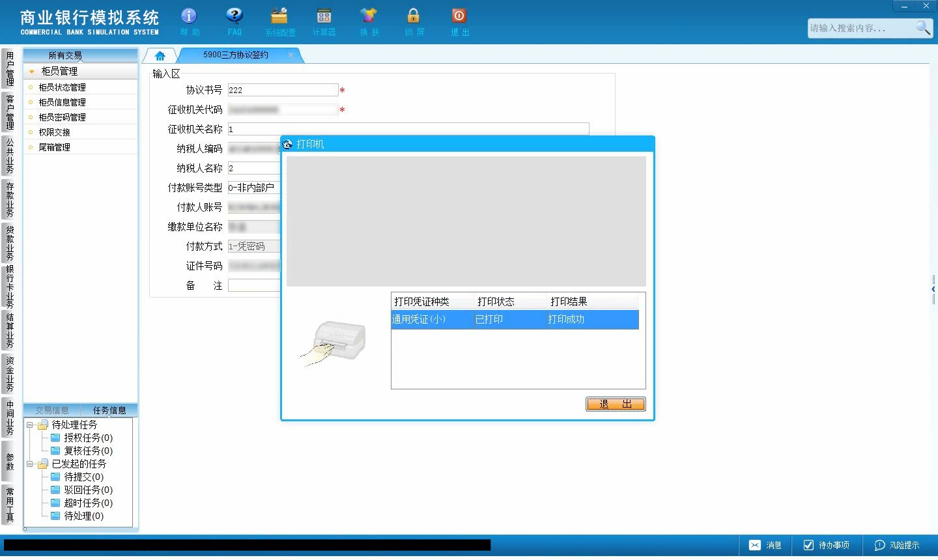Image resolution: width=938 pixels, height=560 pixels.
Task: Select 复核任务(0) in task tree
Action: coord(88,451)
